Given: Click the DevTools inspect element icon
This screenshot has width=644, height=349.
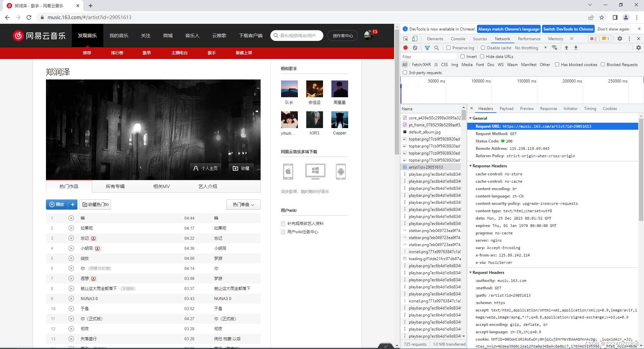Looking at the screenshot, I should click(406, 39).
